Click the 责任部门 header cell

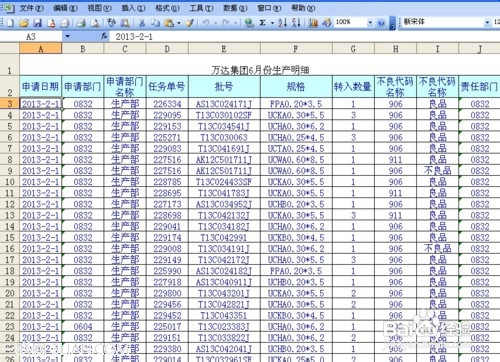[x=479, y=87]
